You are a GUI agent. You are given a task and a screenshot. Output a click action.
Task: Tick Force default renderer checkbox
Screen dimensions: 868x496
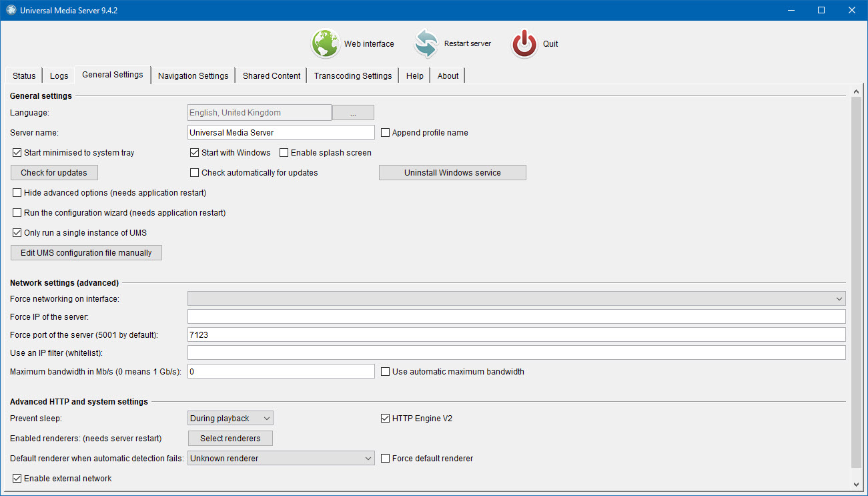(x=385, y=459)
